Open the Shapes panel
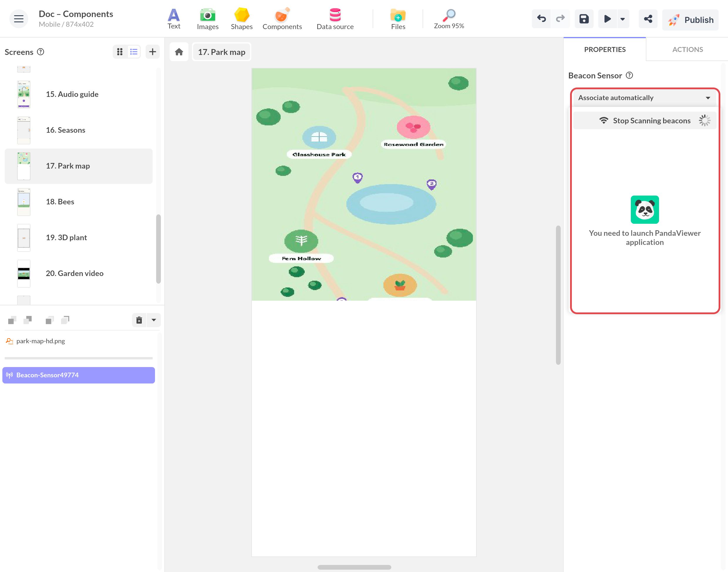Image resolution: width=728 pixels, height=572 pixels. coord(242,19)
